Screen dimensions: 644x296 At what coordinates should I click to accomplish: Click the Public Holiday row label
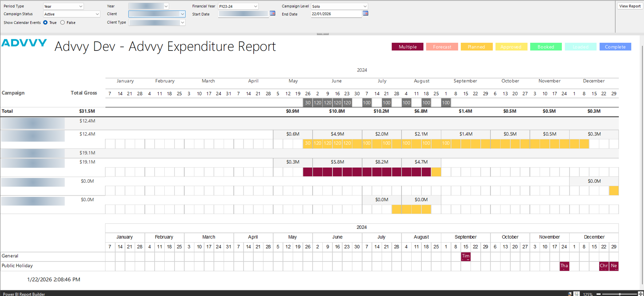(x=17, y=266)
